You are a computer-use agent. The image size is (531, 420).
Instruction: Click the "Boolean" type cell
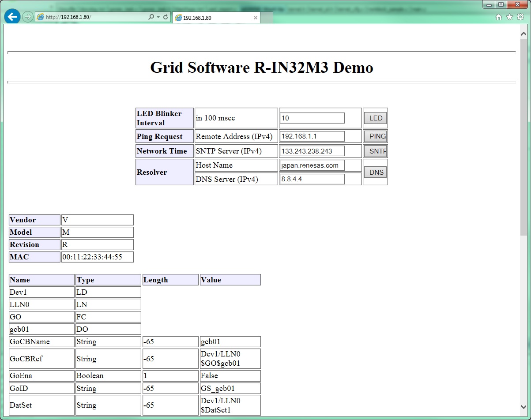click(108, 376)
